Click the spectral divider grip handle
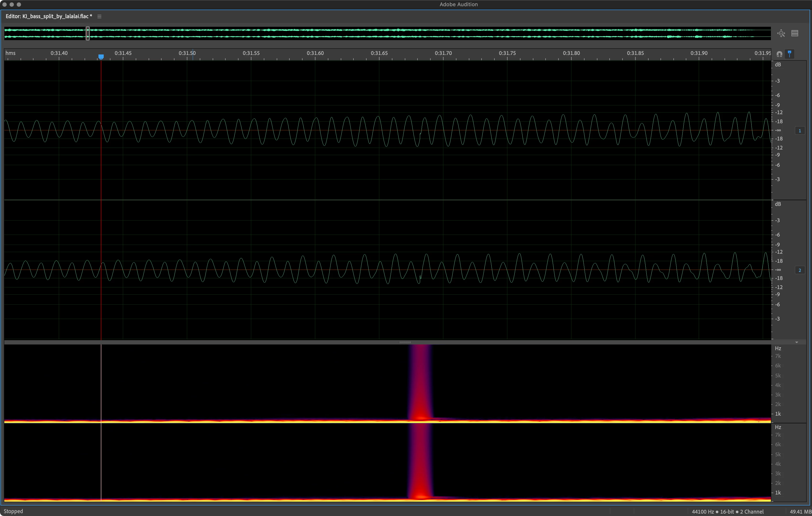Image resolution: width=812 pixels, height=516 pixels. coord(405,342)
